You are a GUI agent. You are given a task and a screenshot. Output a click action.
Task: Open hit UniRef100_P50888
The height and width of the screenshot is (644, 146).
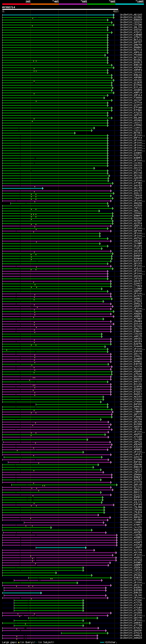point(131,55)
